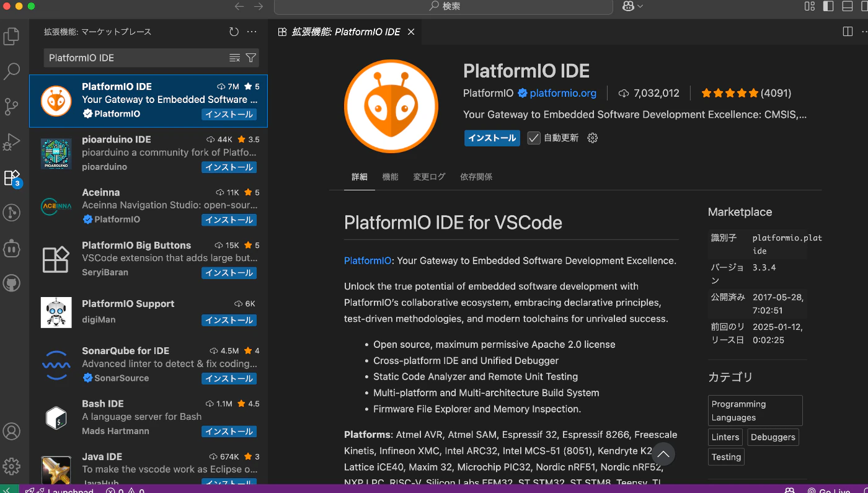
Task: Install SonarQube for IDE extension
Action: [x=229, y=378]
